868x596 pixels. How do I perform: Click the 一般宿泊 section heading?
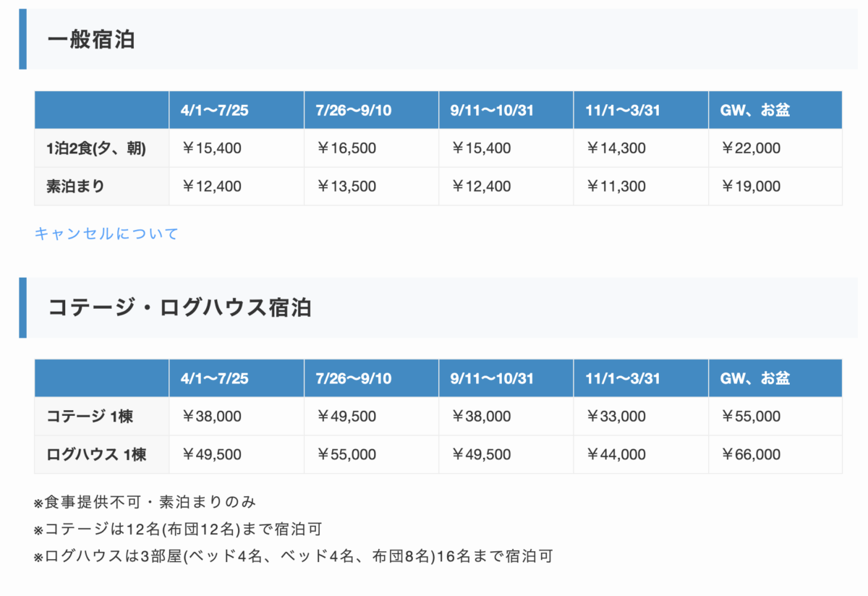tap(91, 40)
